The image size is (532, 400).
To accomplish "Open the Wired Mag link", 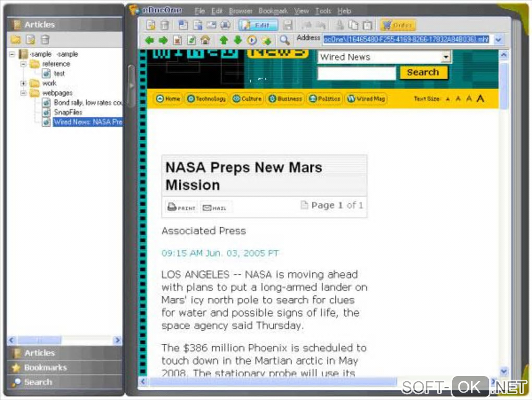I will pos(367,99).
